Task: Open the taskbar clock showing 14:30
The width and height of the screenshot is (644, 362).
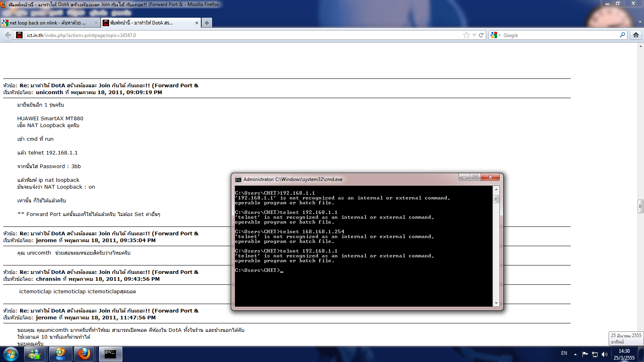Action: [x=624, y=354]
